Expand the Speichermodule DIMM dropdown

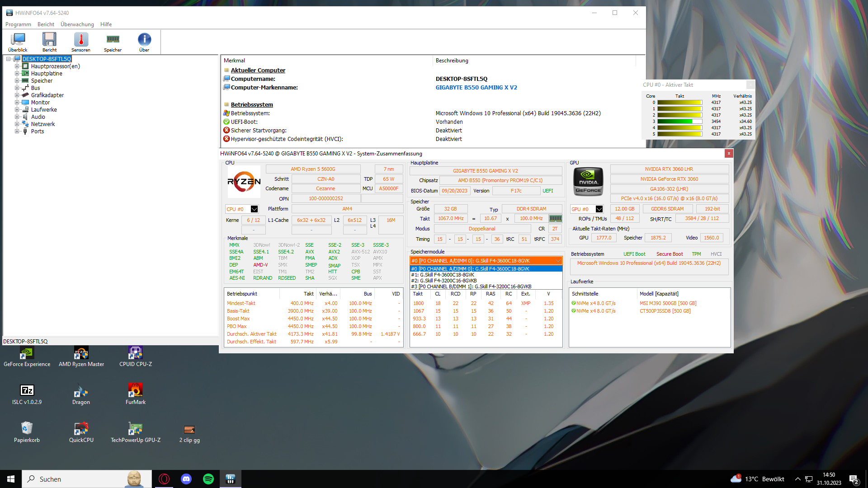(558, 261)
